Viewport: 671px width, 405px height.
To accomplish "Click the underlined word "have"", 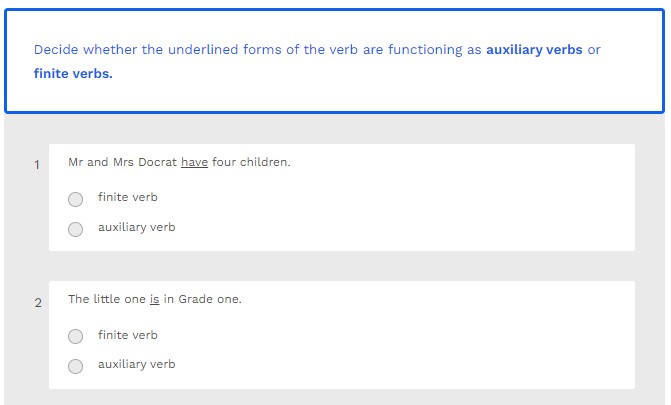I will pos(194,162).
